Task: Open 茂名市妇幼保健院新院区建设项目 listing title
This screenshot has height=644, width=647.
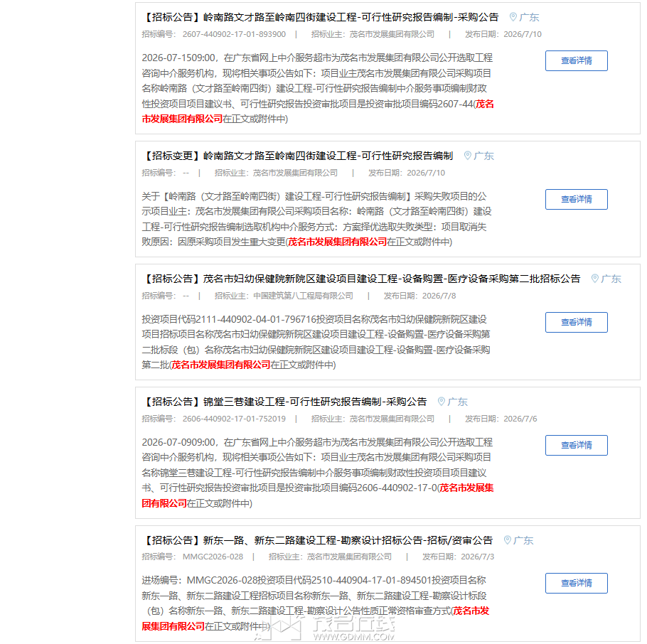Action: pyautogui.click(x=361, y=279)
